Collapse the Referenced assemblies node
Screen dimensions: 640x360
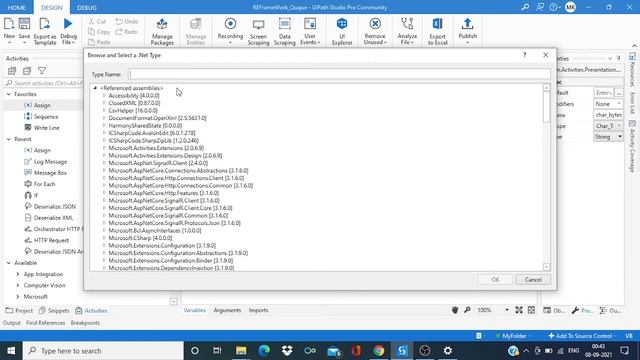[x=95, y=88]
